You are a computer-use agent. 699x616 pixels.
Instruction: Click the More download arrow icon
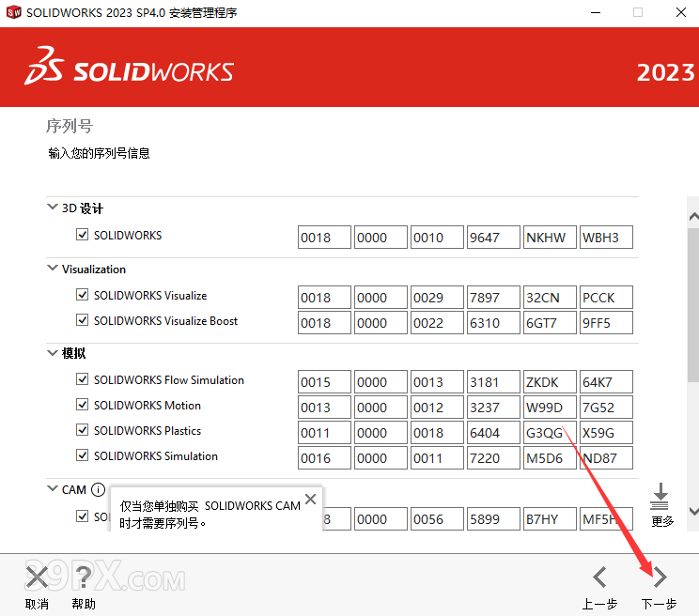click(x=661, y=496)
